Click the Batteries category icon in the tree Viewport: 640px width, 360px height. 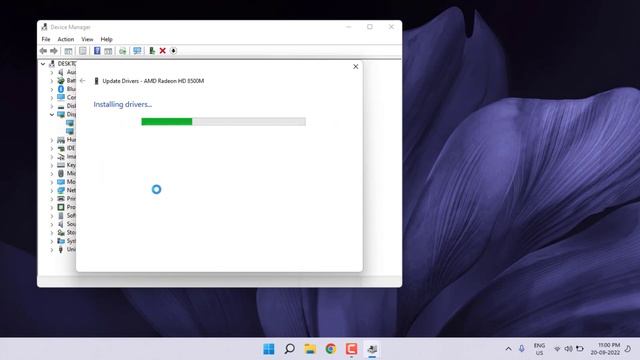pos(61,80)
